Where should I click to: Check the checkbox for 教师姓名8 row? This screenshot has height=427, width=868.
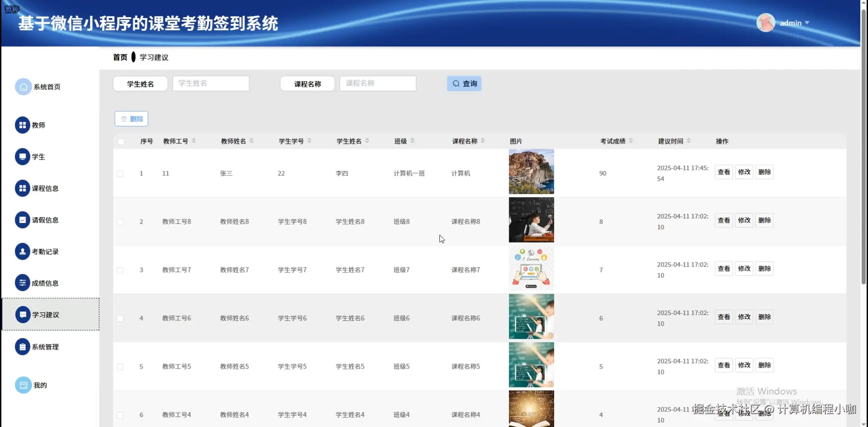tap(120, 222)
